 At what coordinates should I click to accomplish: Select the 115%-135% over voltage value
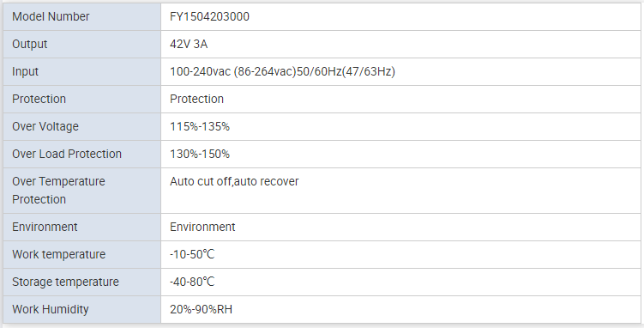pyautogui.click(x=200, y=126)
